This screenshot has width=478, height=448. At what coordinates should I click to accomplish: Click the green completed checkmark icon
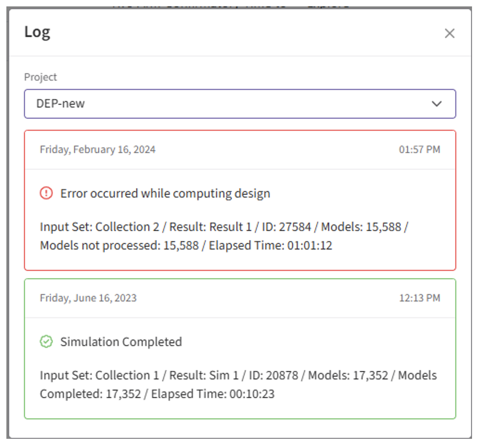[x=46, y=341]
